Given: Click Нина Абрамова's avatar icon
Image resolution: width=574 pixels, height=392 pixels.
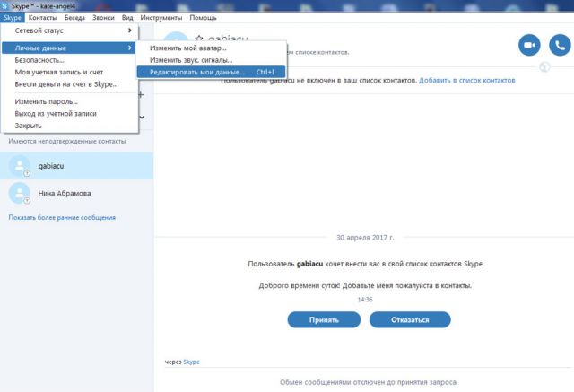Looking at the screenshot, I should click(20, 193).
